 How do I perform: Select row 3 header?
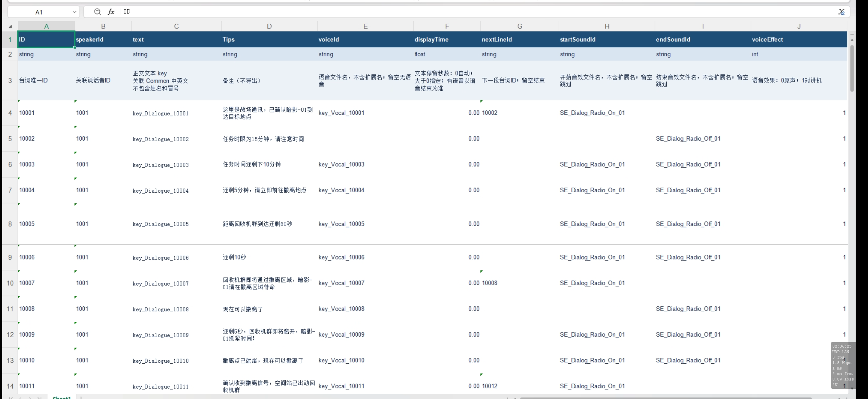pos(10,81)
